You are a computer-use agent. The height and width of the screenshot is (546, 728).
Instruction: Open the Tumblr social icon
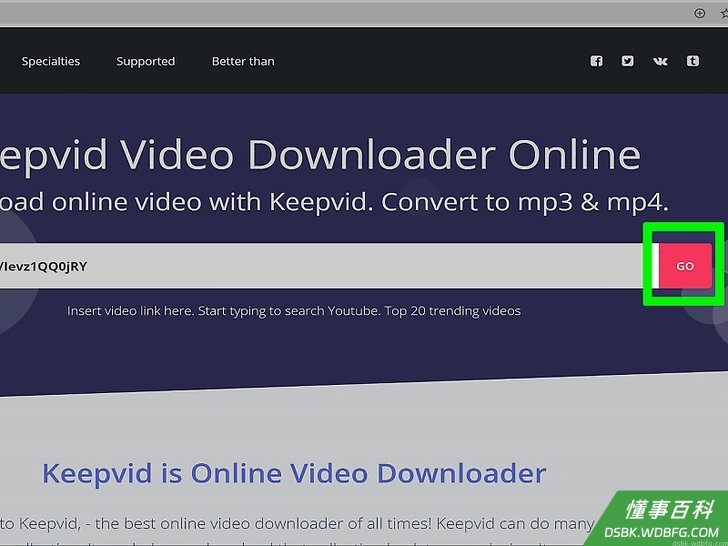tap(693, 61)
